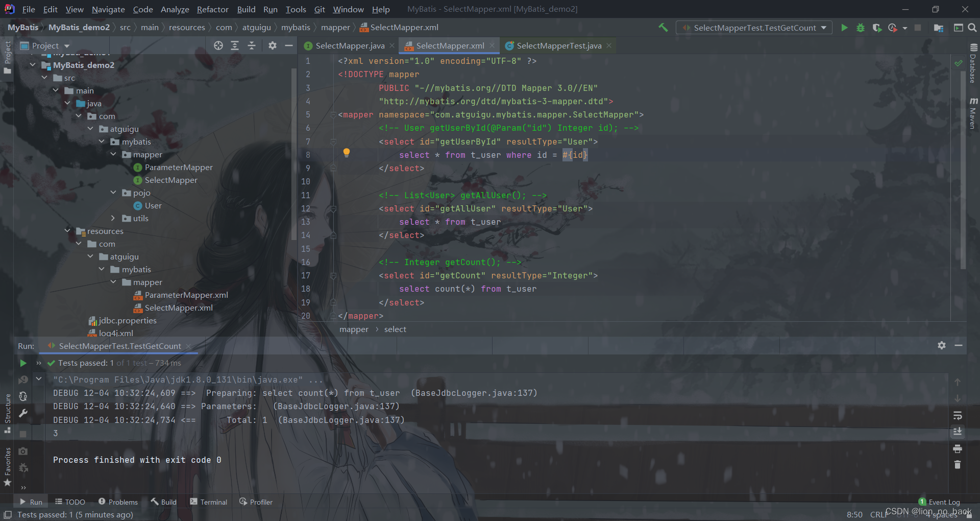Viewport: 980px width, 521px height.
Task: Open run configuration dropdown SelectMapperTest.TestGetCount
Action: point(754,28)
